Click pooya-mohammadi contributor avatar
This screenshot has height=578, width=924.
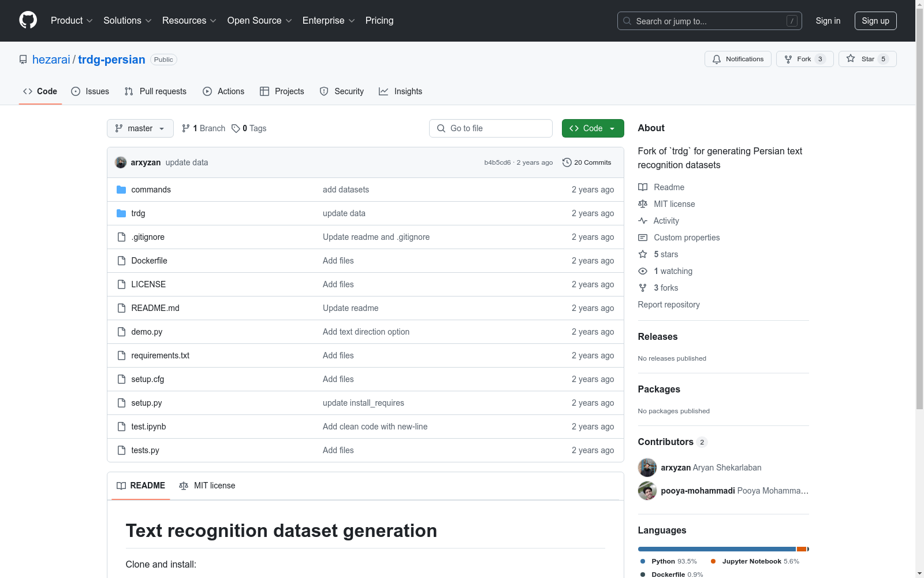point(647,491)
